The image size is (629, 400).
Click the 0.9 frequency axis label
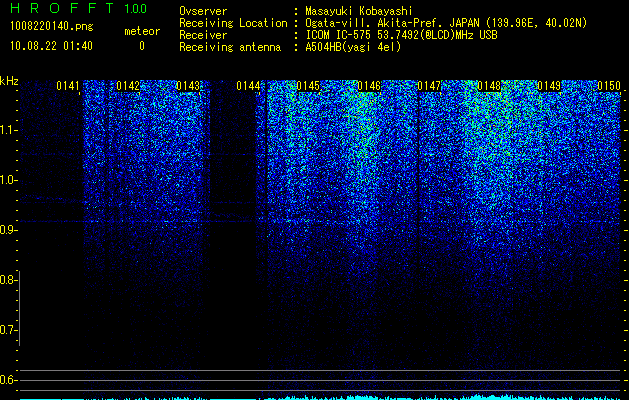click(8, 230)
